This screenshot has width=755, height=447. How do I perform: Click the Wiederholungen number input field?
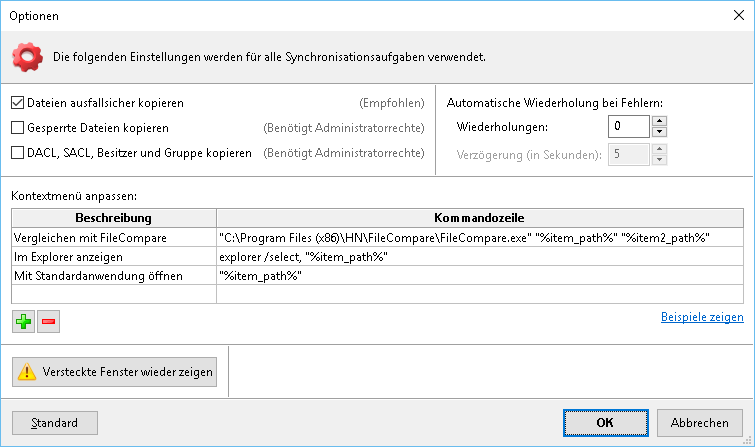pyautogui.click(x=629, y=127)
